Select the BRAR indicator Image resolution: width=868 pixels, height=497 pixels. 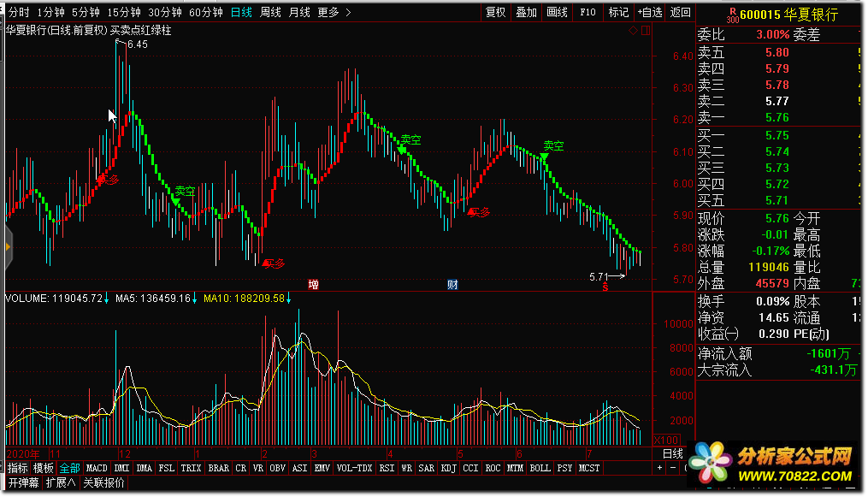coord(219,468)
